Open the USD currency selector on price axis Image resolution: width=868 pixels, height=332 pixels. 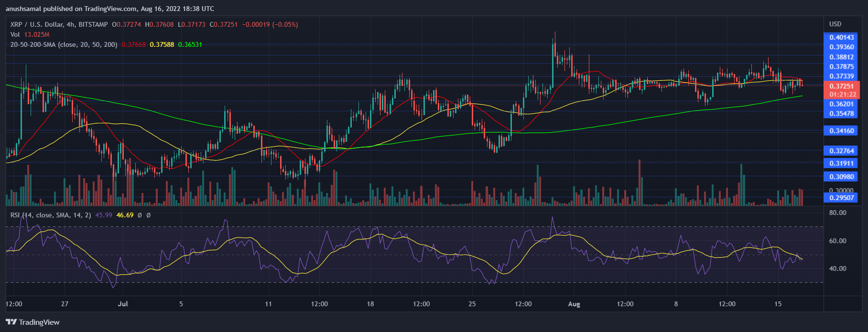(835, 24)
